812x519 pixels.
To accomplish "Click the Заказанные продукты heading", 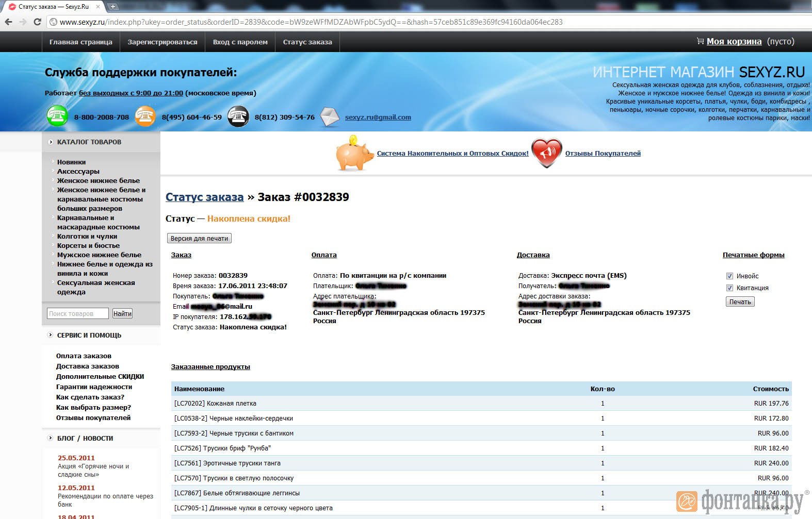I will [210, 366].
